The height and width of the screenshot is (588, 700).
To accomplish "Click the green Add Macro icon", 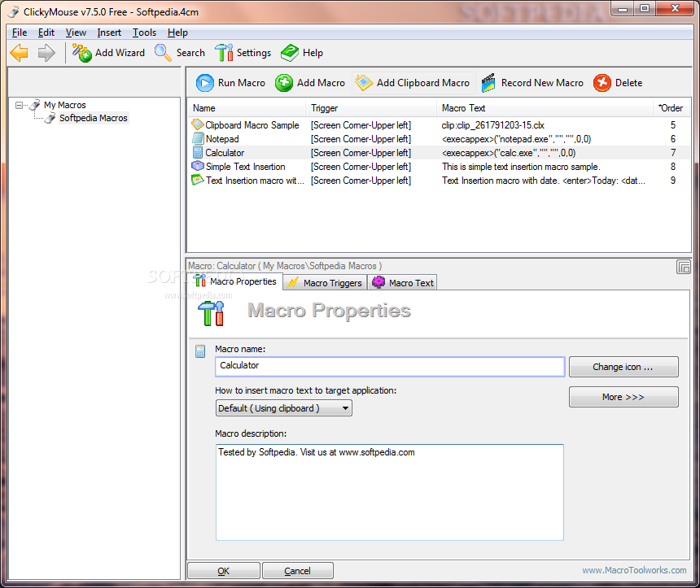I will [x=284, y=83].
